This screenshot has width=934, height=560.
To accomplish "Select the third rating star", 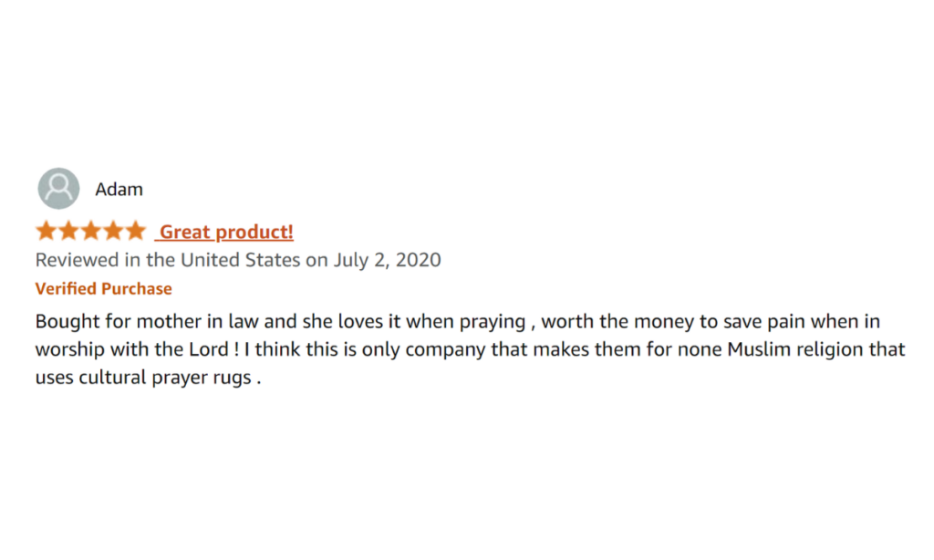I will tap(90, 232).
